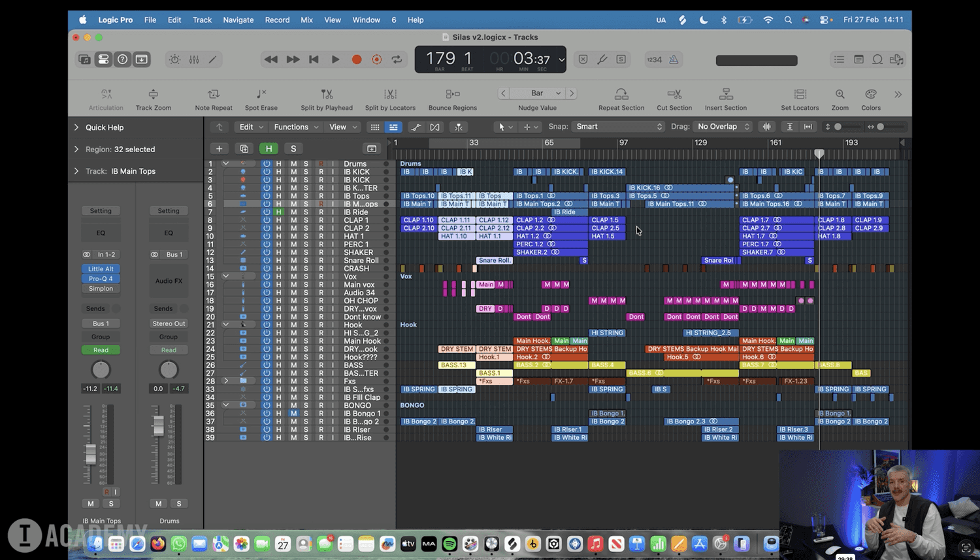Add a new track with plus button

point(219,149)
